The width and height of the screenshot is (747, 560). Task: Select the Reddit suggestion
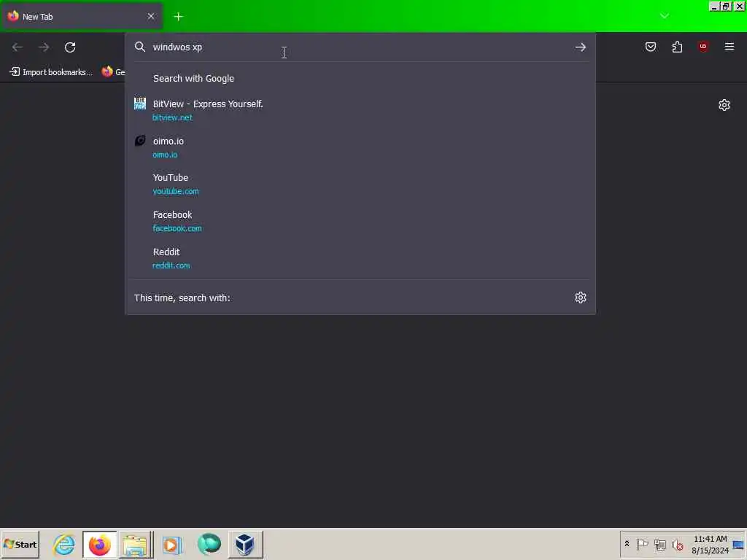coord(360,258)
